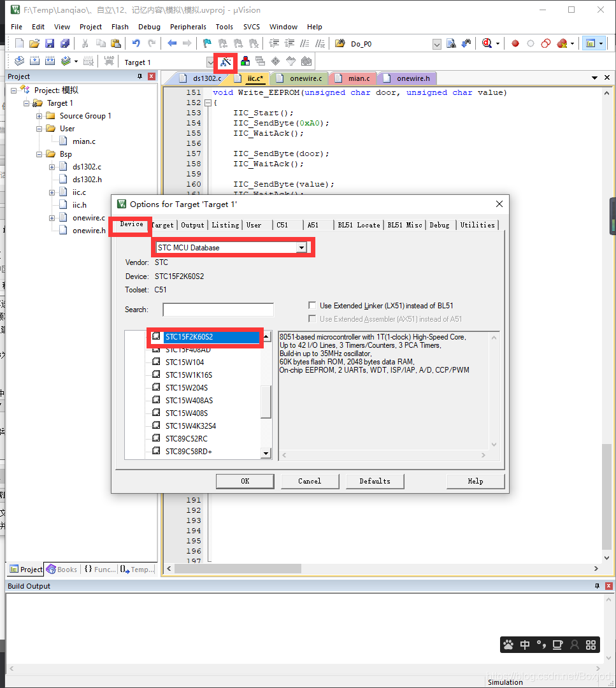Screen dimensions: 616x688
Task: Save the current file with the diskette icon
Action: [50, 43]
